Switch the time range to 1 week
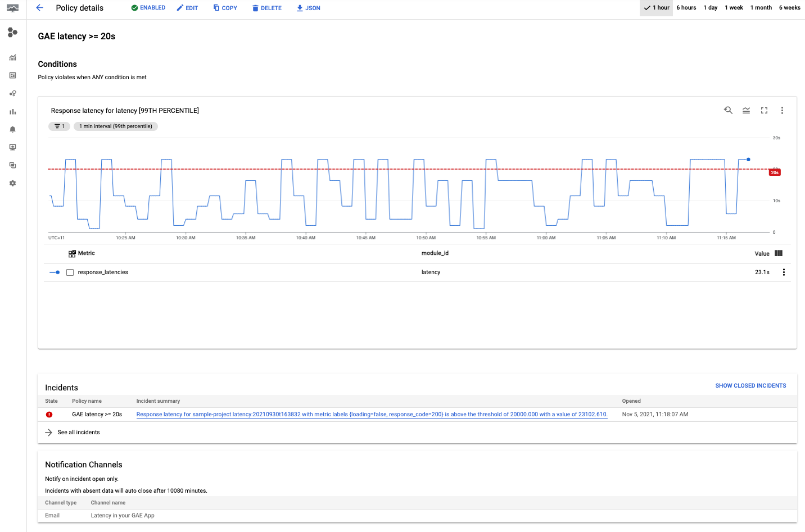The image size is (805, 532). pos(734,7)
